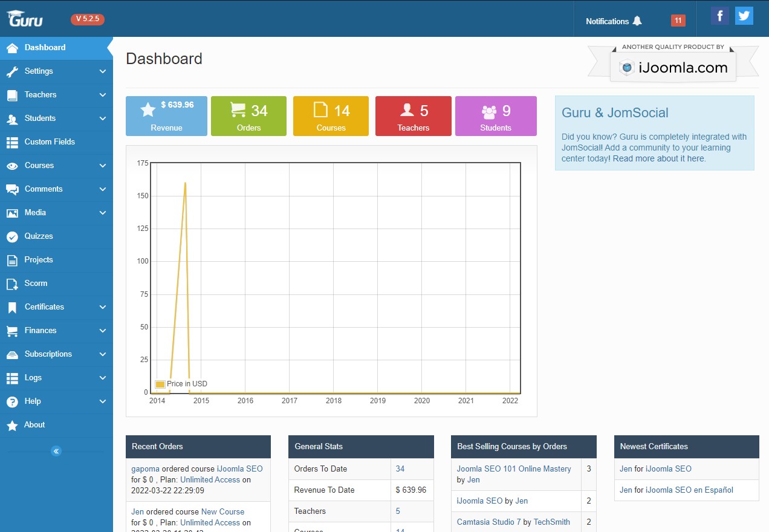Click the Custom Fields list icon
The image size is (769, 532).
click(x=12, y=142)
